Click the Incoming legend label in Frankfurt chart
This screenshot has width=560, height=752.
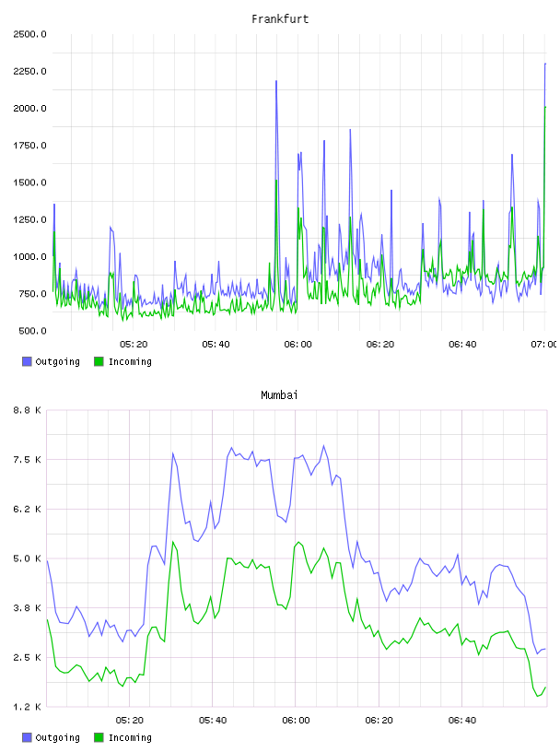130,361
